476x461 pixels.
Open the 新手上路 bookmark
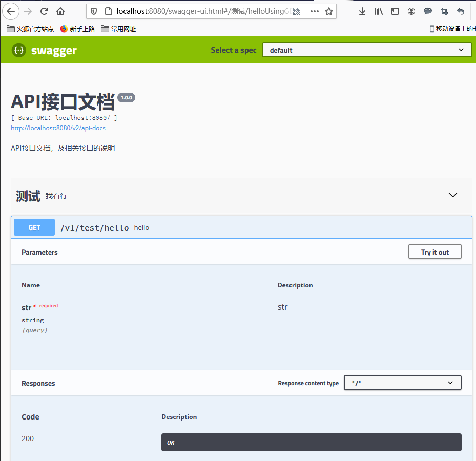click(x=77, y=29)
